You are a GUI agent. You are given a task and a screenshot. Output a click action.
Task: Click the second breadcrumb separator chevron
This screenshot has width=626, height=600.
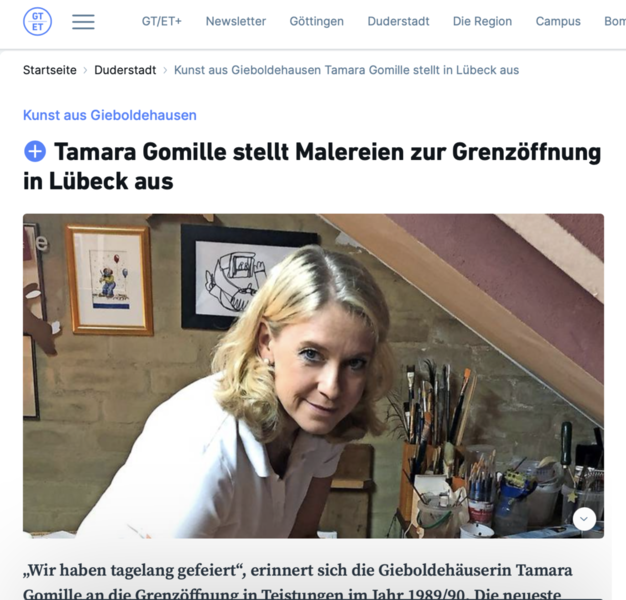pos(165,70)
